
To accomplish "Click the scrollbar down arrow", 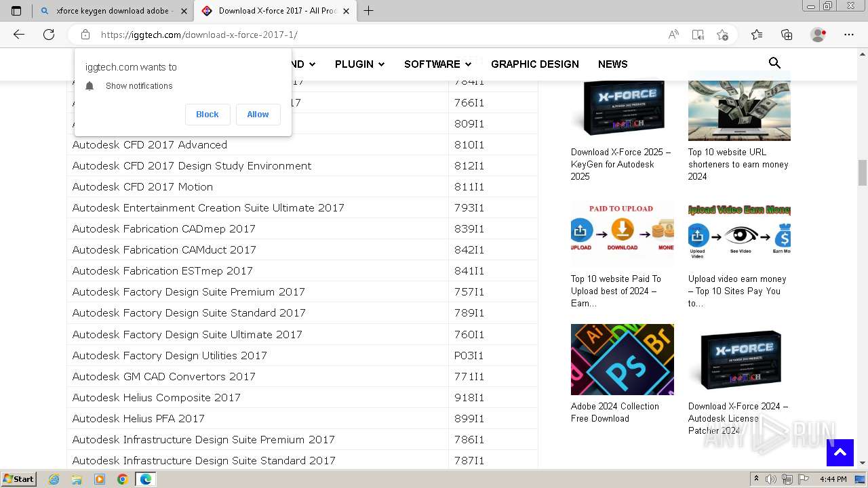I will coord(862,463).
